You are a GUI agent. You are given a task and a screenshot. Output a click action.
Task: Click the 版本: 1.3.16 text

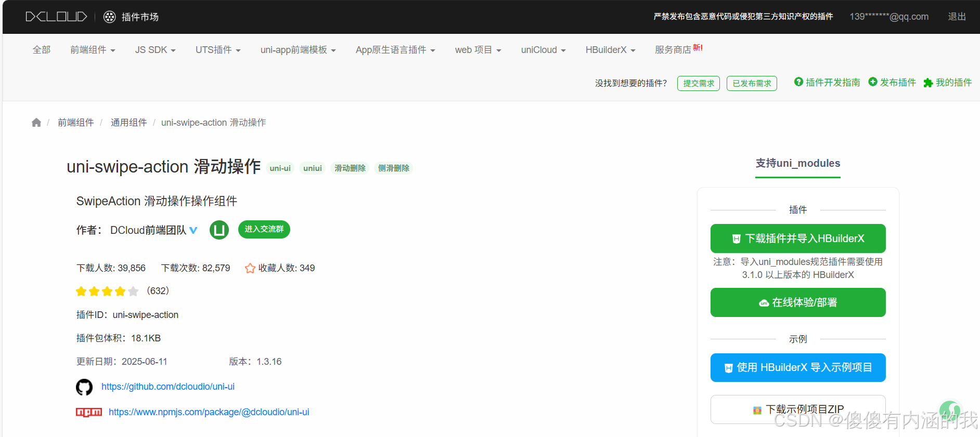point(255,362)
